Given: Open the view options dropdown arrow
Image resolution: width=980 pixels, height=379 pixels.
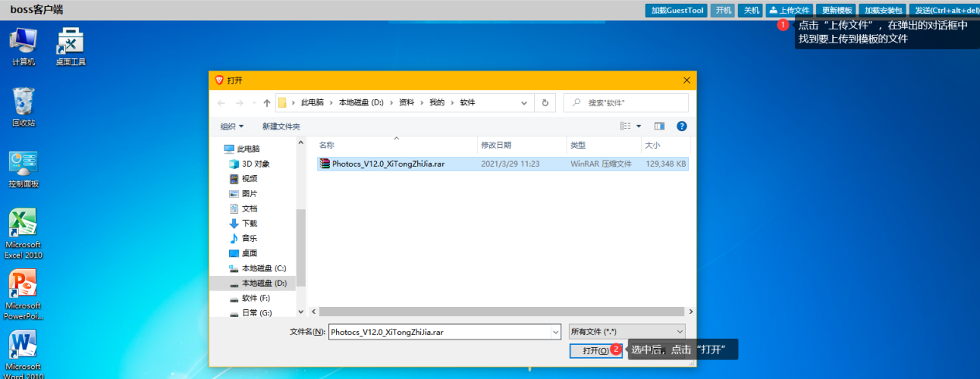Looking at the screenshot, I should coord(639,126).
